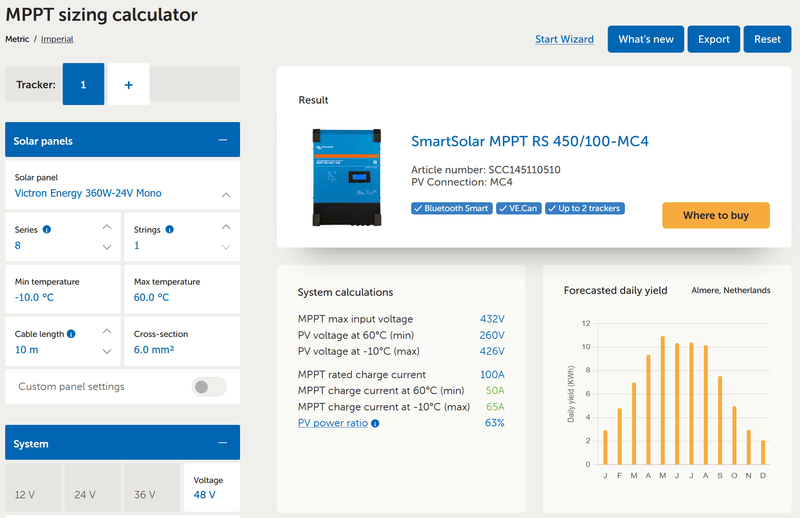800x518 pixels.
Task: Click the Cable length info icon
Action: pyautogui.click(x=71, y=334)
